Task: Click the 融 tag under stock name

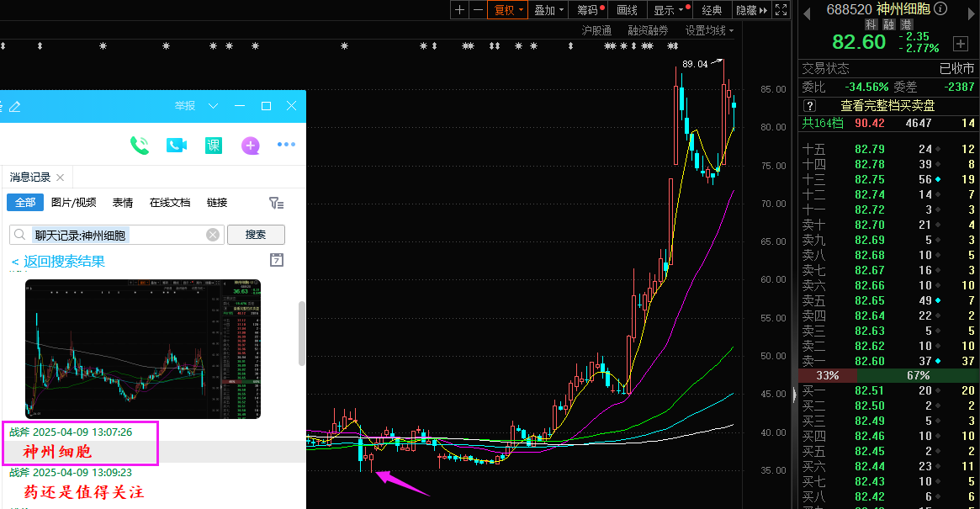Action: tap(889, 24)
